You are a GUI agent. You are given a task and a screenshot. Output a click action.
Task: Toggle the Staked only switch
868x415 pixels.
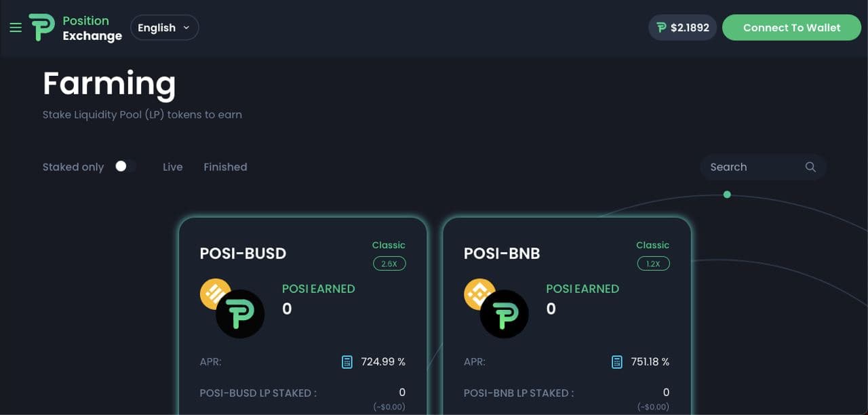(x=125, y=166)
